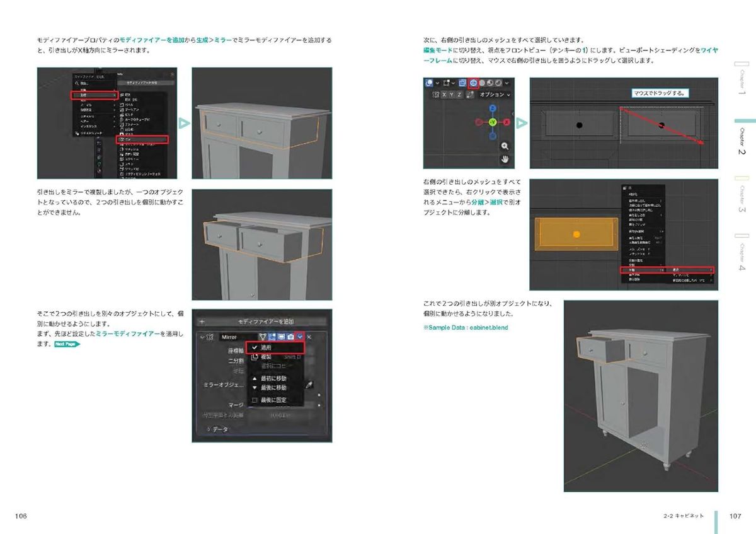Open the Mirror modifier's down-arrow menu
This screenshot has width=756, height=534.
coord(300,337)
